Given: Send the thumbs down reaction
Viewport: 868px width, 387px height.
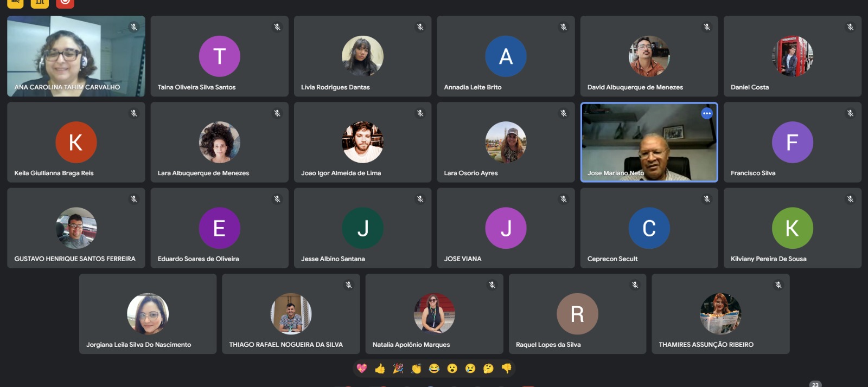Looking at the screenshot, I should (x=507, y=369).
